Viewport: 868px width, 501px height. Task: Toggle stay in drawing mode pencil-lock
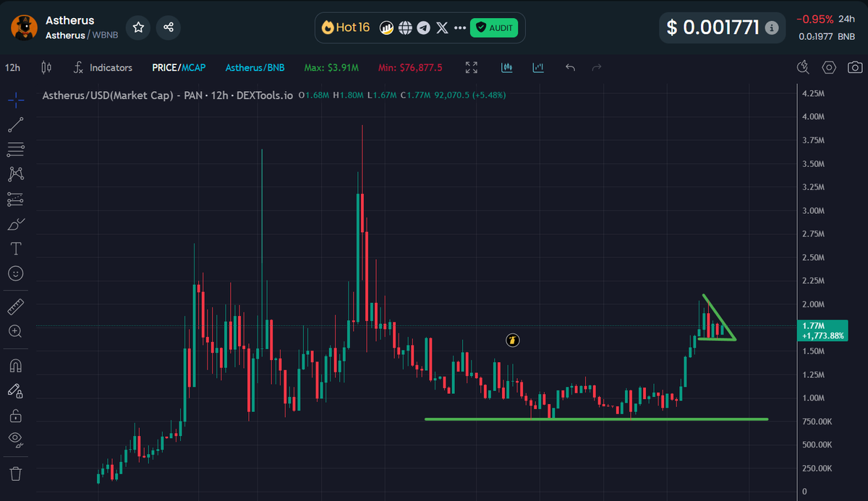[x=16, y=390]
